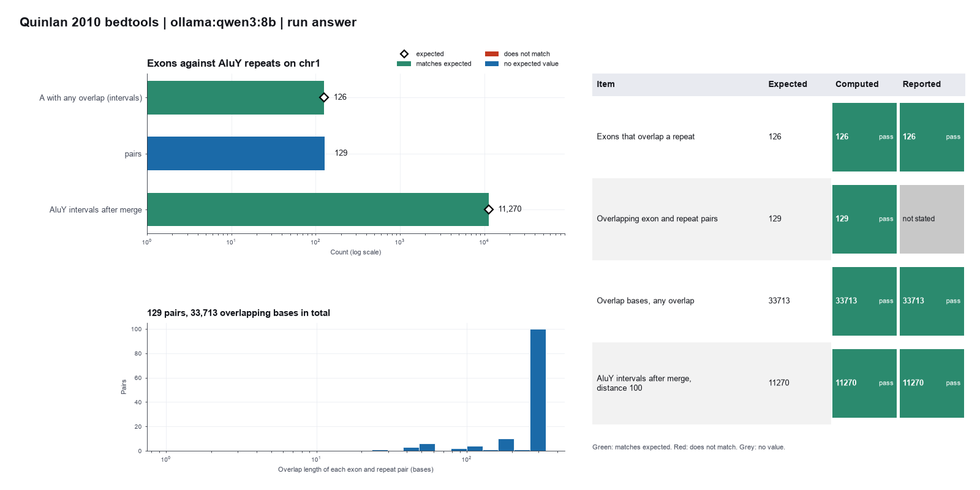Click the 'no expected value' legend label
This screenshot has height=490, width=980.
(531, 64)
